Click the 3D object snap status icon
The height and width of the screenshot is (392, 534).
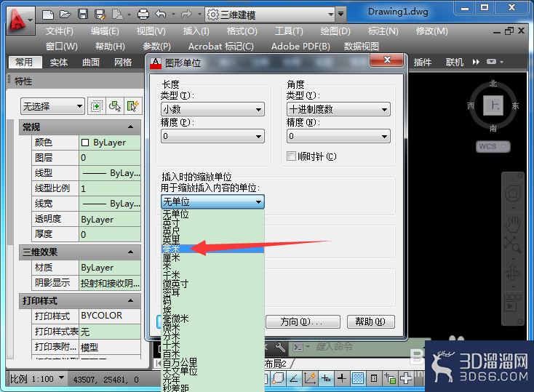(278, 378)
